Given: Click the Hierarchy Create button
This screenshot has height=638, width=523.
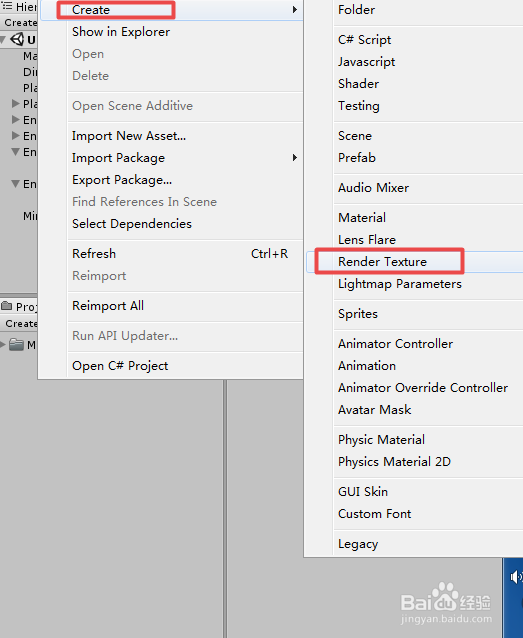Looking at the screenshot, I should tap(19, 23).
